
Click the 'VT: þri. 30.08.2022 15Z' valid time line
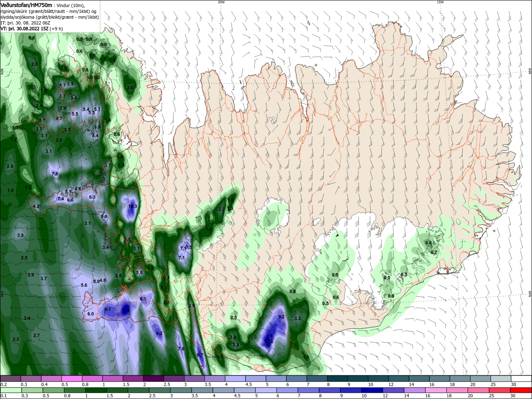[x=32, y=29]
